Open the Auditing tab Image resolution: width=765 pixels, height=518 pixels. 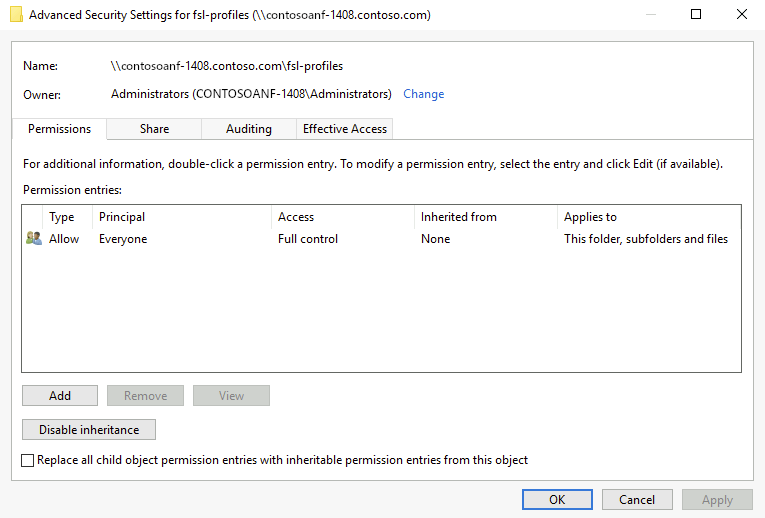pos(249,129)
